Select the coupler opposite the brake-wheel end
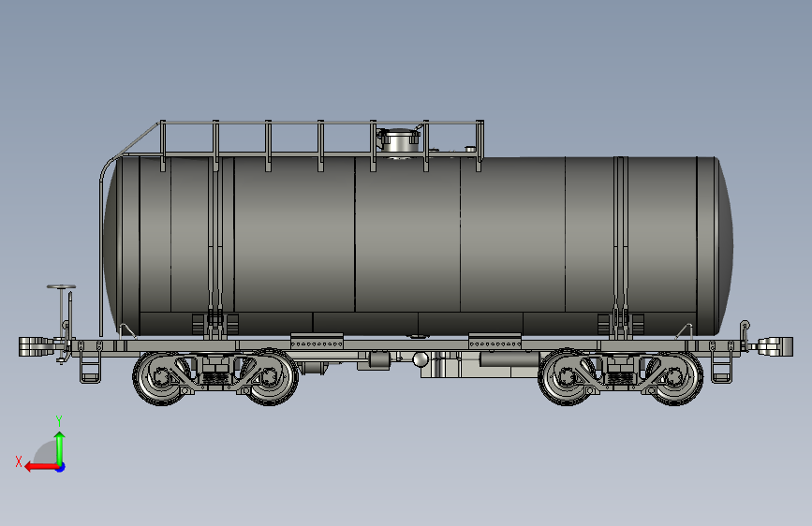The height and width of the screenshot is (526, 812). 775,346
